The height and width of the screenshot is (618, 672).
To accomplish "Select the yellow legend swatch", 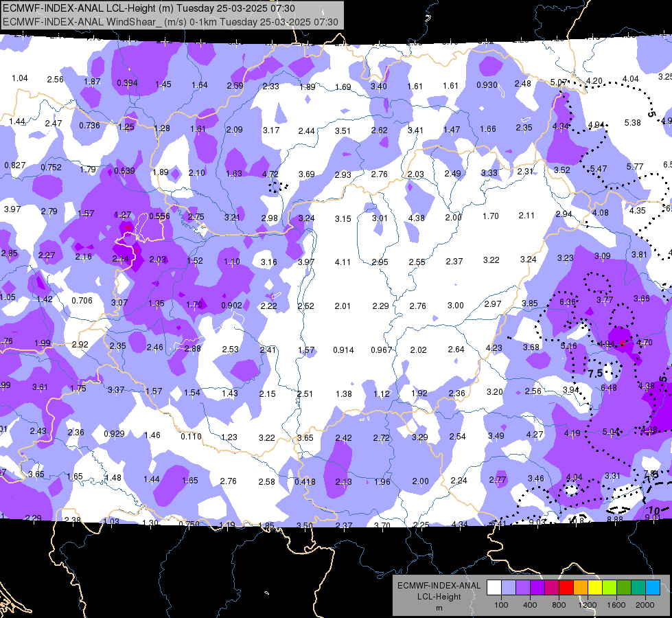I will (595, 588).
